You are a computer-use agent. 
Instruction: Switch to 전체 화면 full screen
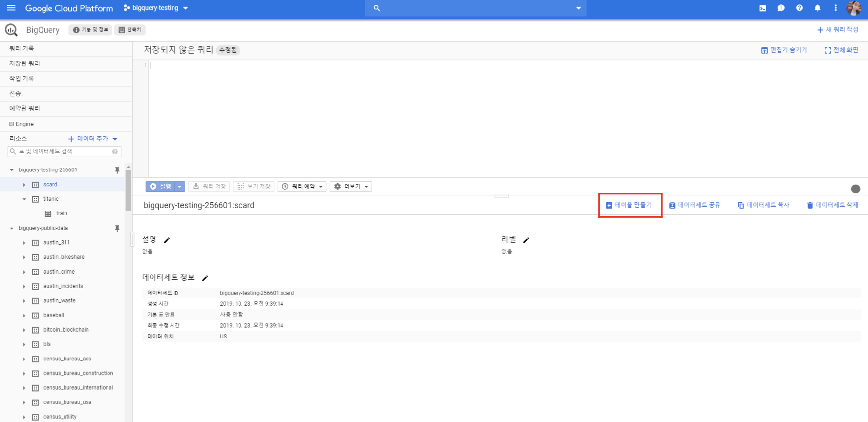point(841,50)
